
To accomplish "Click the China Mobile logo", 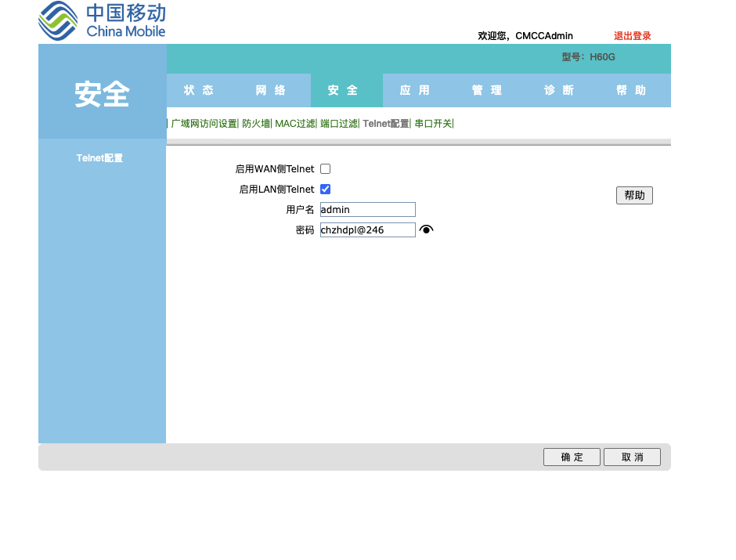I will click(x=102, y=21).
